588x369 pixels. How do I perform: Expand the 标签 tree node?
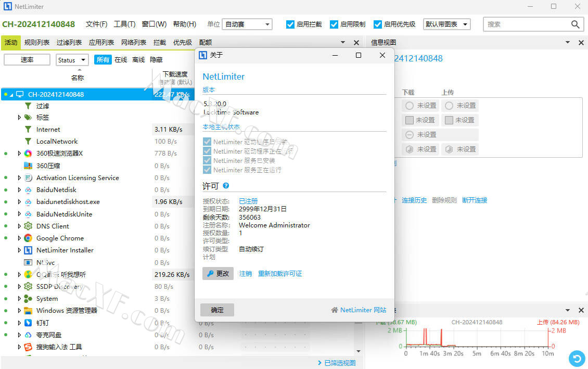(19, 118)
